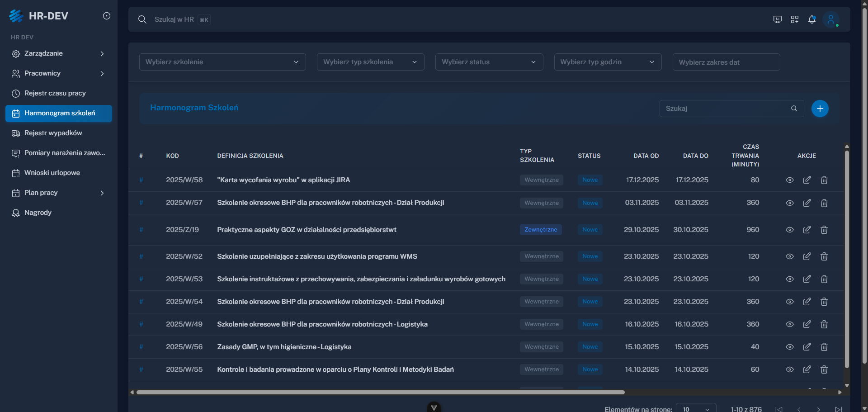This screenshot has width=868, height=412.
Task: View details of 2025/W/55 via eye icon
Action: tap(790, 369)
